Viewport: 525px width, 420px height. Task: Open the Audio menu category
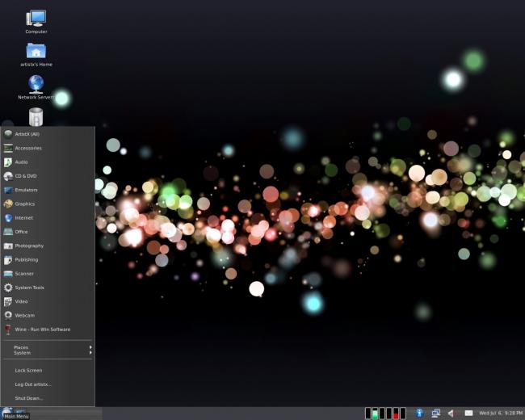pos(48,162)
